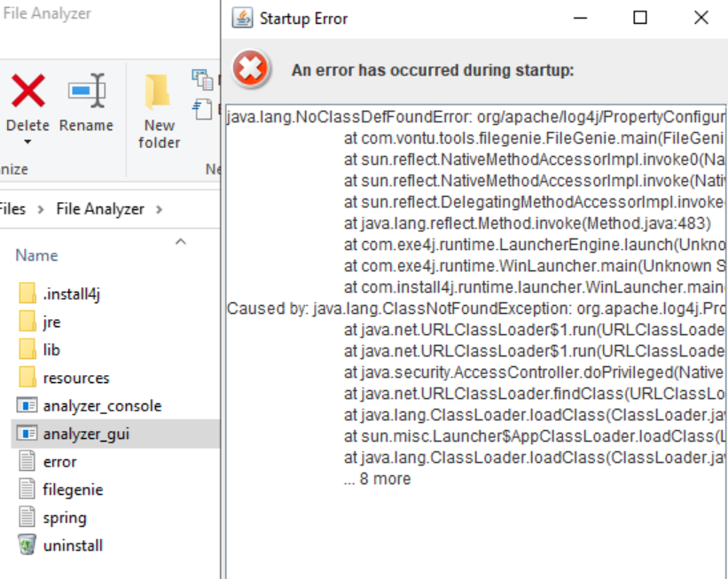
Task: Click the lib folder name
Action: pyautogui.click(x=51, y=349)
